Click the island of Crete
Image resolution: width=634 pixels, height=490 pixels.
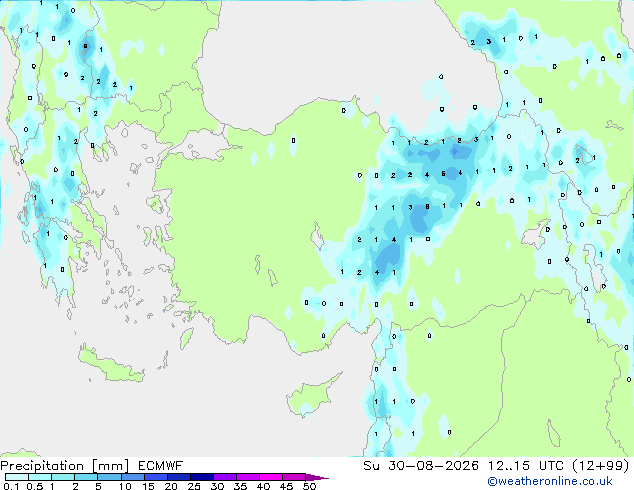(111, 365)
